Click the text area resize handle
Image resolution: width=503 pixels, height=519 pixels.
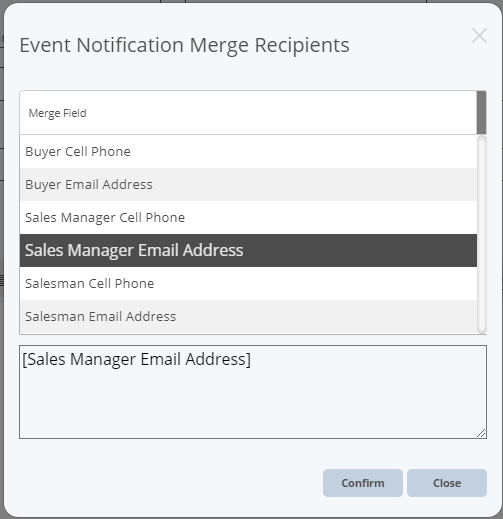481,433
